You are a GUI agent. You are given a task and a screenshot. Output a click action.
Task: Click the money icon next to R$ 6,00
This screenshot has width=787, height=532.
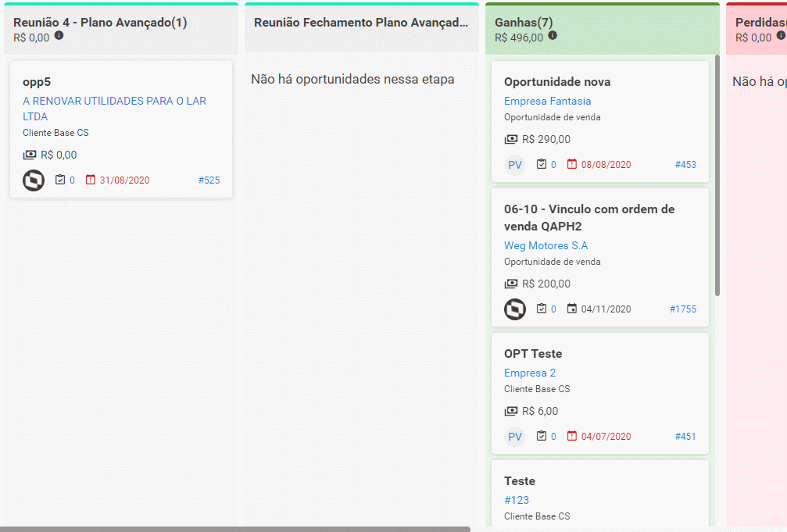coord(511,411)
